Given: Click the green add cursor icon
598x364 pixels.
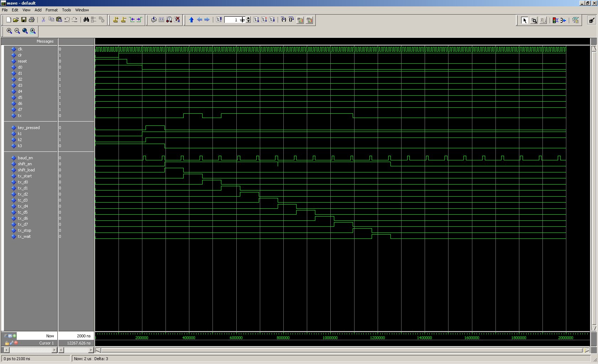Looking at the screenshot, I should click(14, 336).
